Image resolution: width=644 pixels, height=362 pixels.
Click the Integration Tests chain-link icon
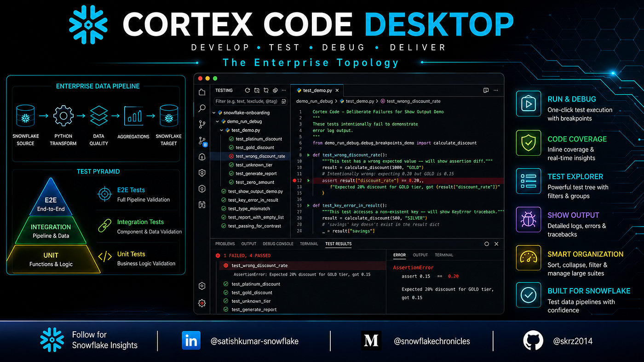tap(105, 226)
